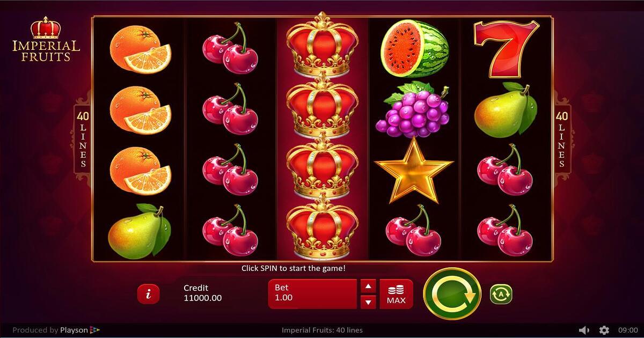Click the Imperial Fruits logo

tap(46, 39)
